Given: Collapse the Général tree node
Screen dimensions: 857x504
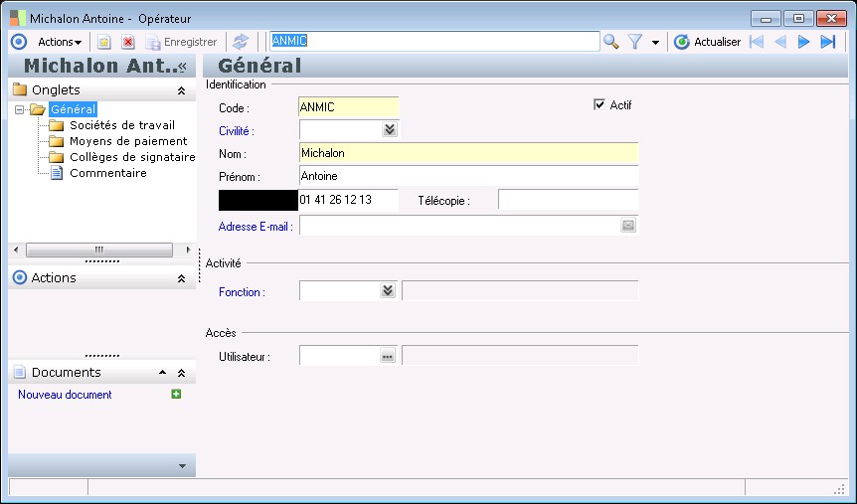Looking at the screenshot, I should pos(20,110).
